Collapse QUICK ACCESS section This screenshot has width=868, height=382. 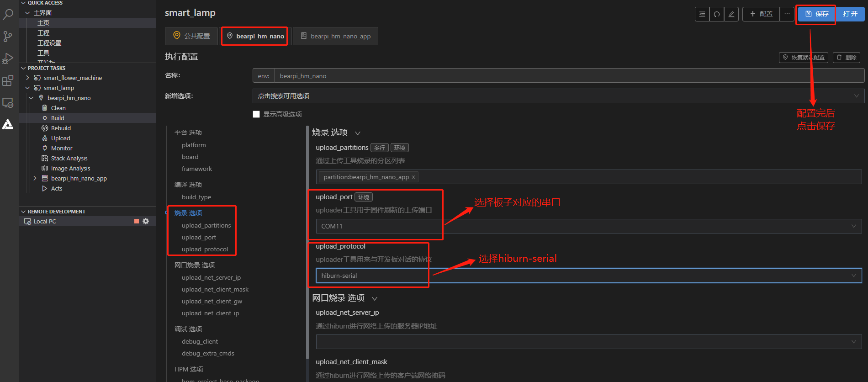(23, 3)
